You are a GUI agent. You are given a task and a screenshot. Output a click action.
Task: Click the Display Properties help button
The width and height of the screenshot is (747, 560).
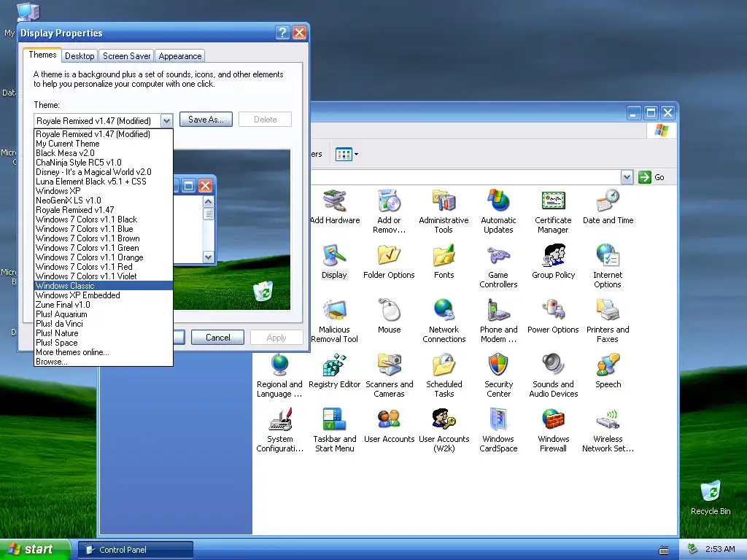tap(282, 32)
